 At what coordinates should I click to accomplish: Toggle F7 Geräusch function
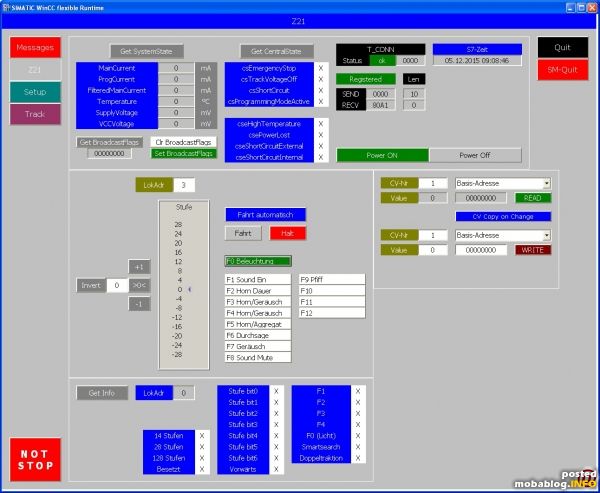[x=258, y=346]
